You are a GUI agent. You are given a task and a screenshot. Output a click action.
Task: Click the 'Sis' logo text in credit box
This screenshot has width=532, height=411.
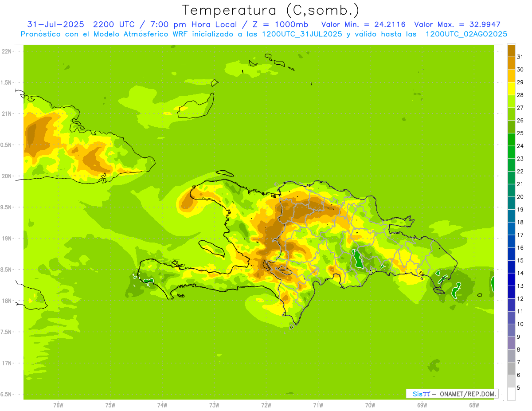(417, 394)
